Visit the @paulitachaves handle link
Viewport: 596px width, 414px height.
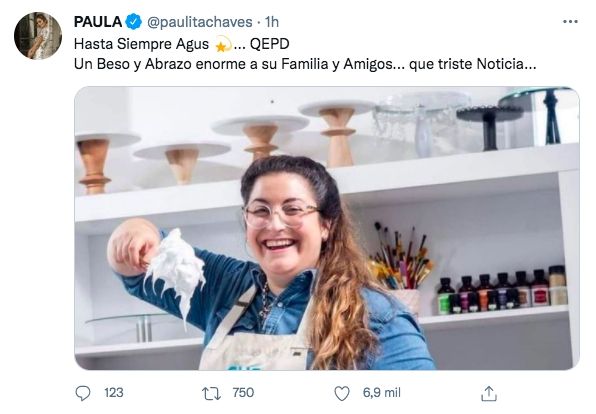(x=200, y=22)
